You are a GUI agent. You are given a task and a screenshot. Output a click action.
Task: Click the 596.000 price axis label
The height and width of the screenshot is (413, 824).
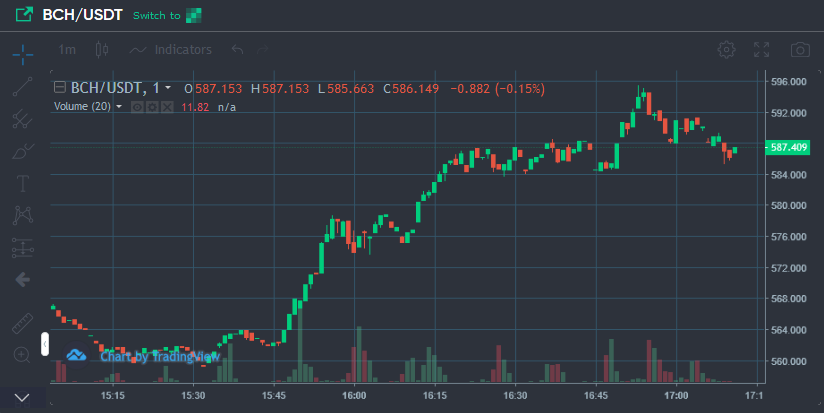coord(788,81)
